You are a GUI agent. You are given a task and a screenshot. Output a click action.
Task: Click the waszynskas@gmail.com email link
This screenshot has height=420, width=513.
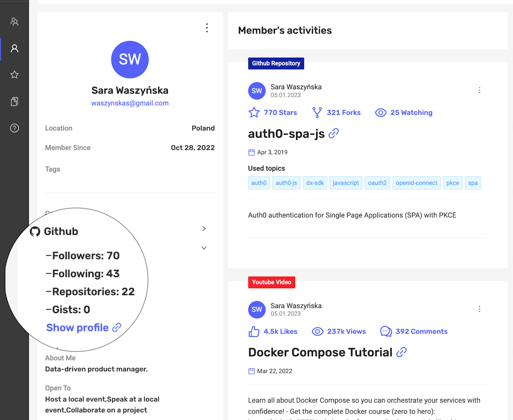point(130,103)
